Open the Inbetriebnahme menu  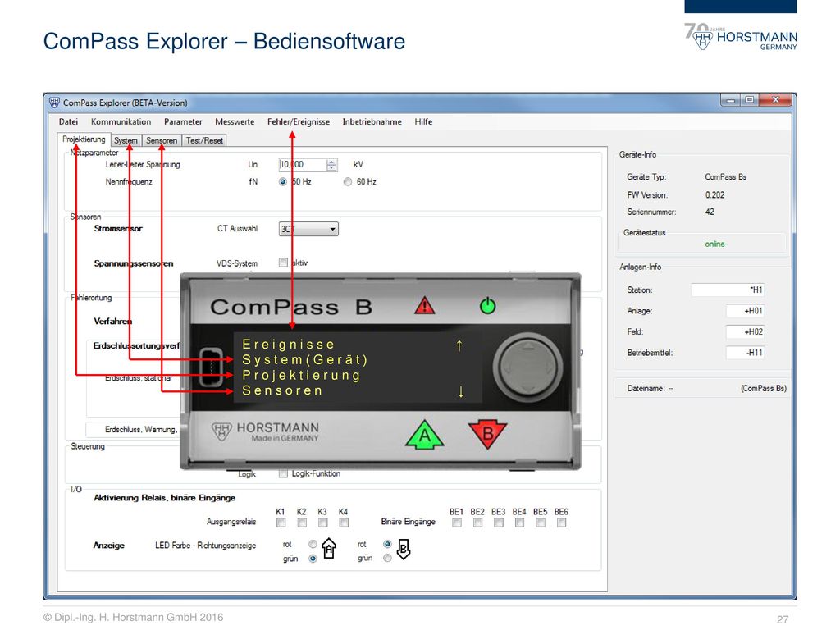[372, 121]
